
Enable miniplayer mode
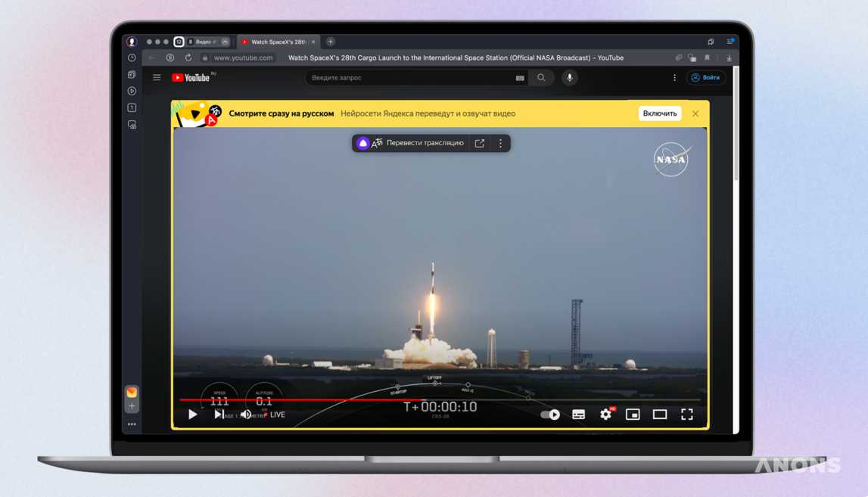[633, 414]
